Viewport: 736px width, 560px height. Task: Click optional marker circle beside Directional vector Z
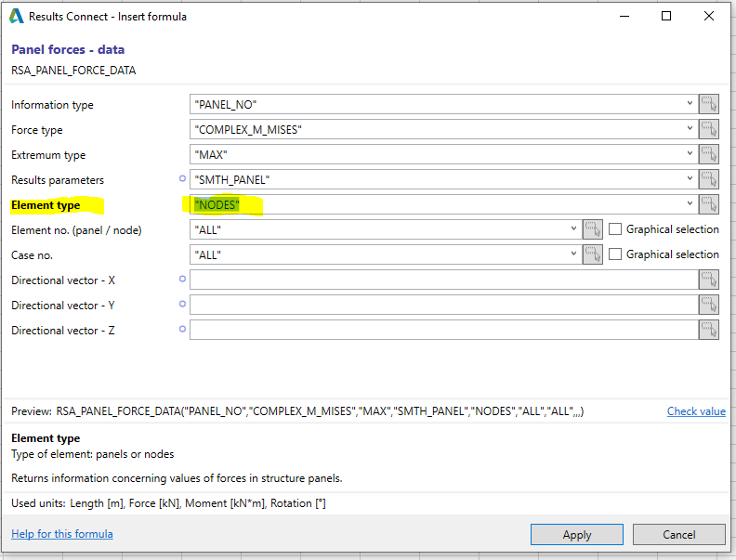coord(182,329)
